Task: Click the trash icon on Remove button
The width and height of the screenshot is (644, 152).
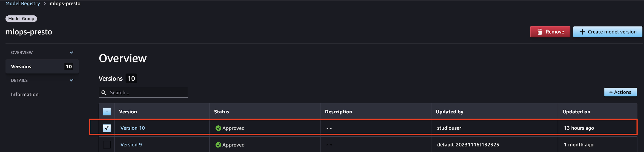Action: point(540,32)
